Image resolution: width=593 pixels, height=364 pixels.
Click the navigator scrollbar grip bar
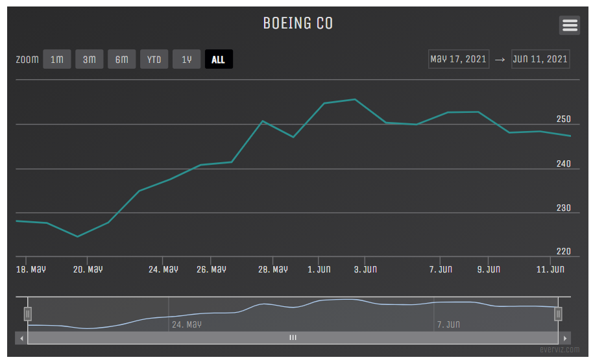[x=293, y=338]
